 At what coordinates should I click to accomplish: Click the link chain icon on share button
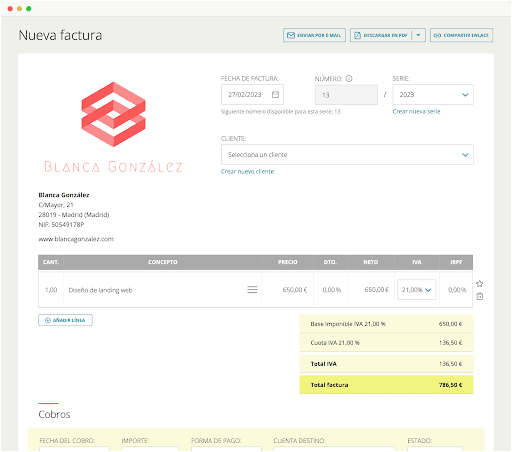point(437,35)
